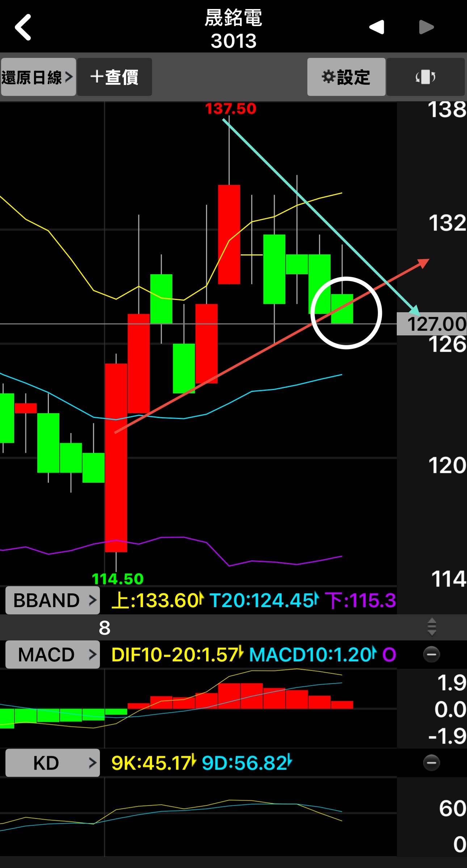Grab the panel resize handle icon
The height and width of the screenshot is (868, 467).
pos(432,627)
